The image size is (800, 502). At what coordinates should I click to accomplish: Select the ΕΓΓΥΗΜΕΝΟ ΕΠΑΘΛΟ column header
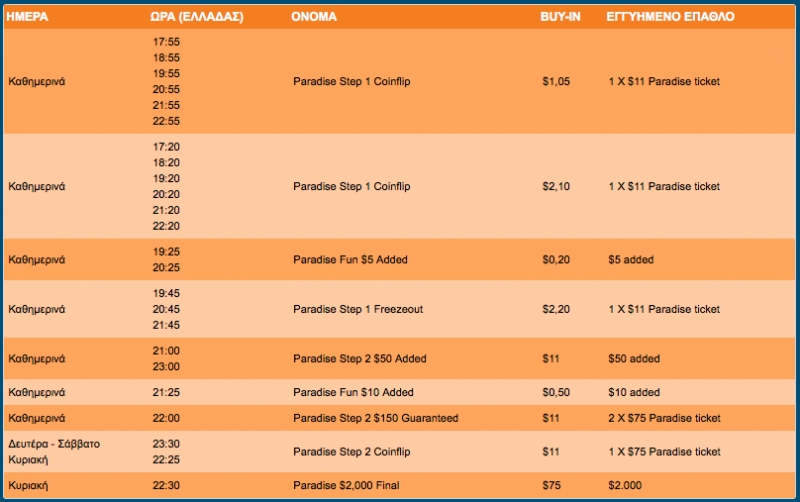(671, 17)
